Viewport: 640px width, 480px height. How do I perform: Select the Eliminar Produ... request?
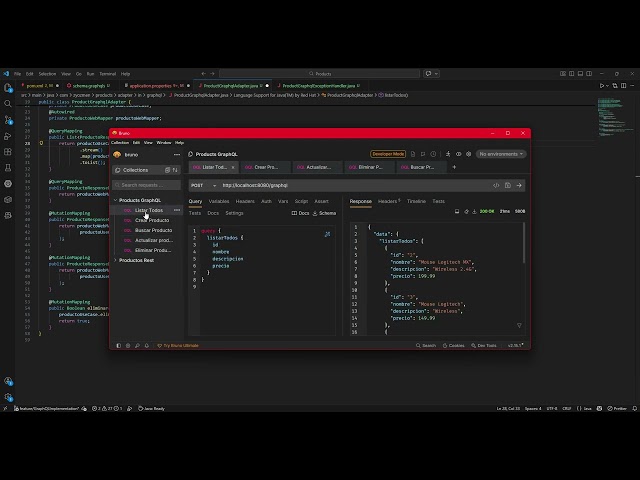(153, 250)
